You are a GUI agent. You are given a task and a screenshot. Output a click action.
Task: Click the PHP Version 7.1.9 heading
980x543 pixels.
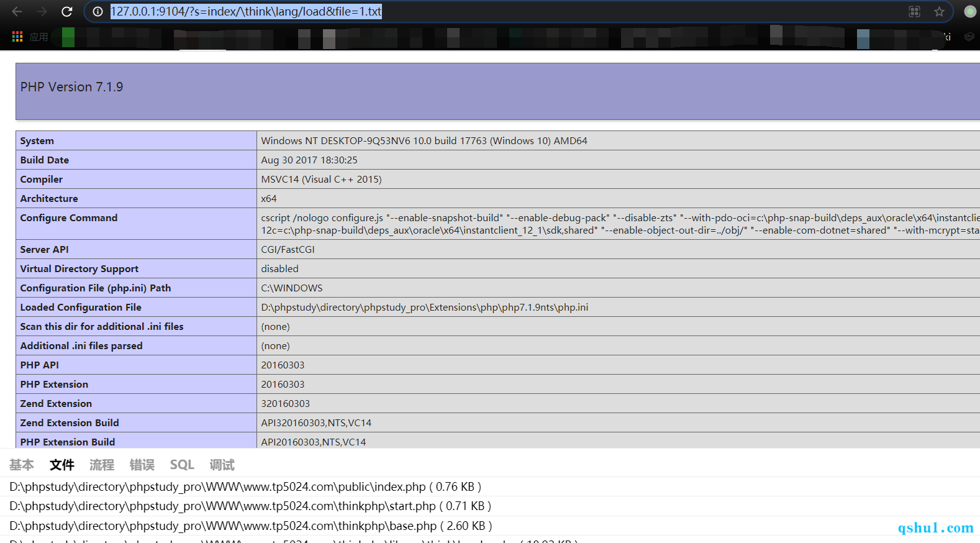(x=71, y=87)
